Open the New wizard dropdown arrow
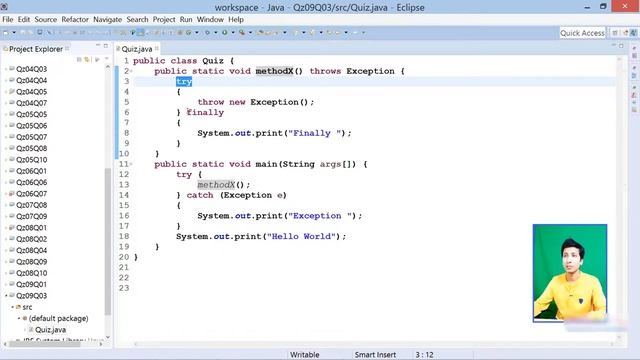Viewport: 640px width, 360px height. pos(14,33)
